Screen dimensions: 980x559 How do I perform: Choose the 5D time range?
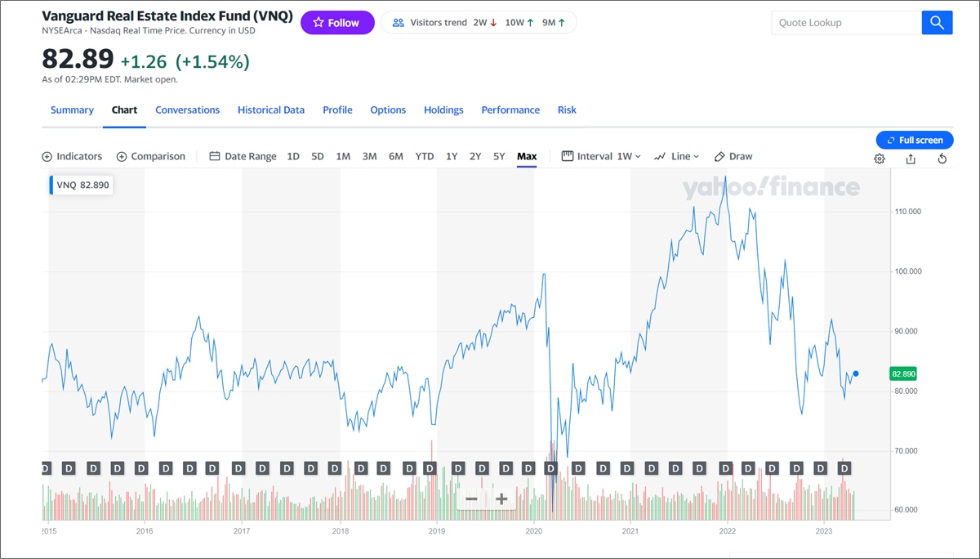[x=318, y=156]
